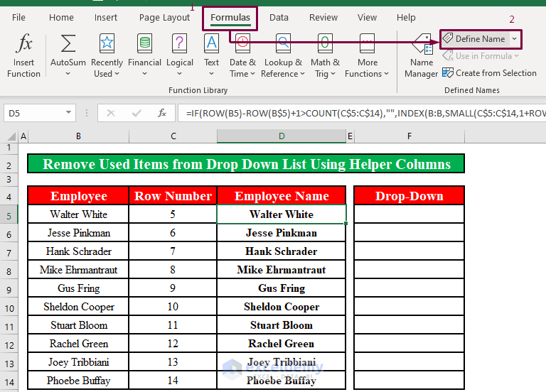This screenshot has height=392, width=546.
Task: Expand the Define Name dropdown arrow
Action: coord(514,38)
